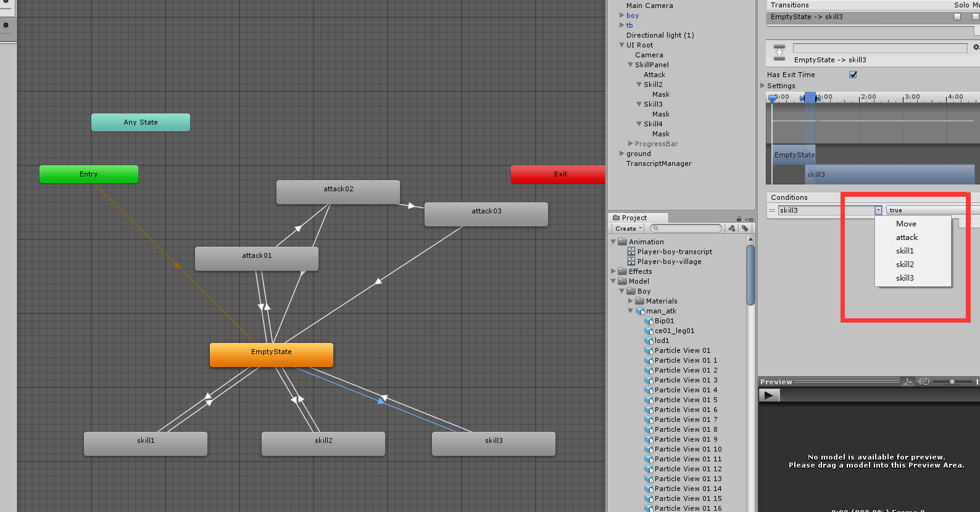Select Main Camera in the Hierarchy

(650, 6)
